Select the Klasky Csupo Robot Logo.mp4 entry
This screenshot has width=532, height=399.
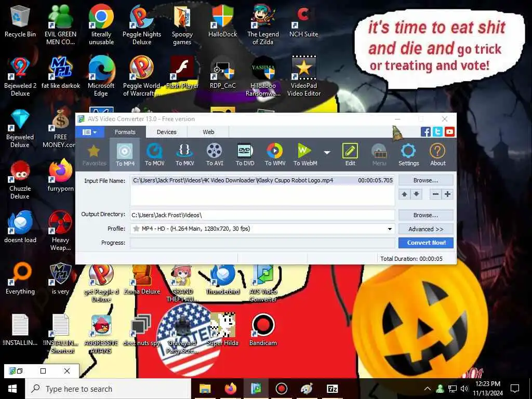(x=262, y=180)
